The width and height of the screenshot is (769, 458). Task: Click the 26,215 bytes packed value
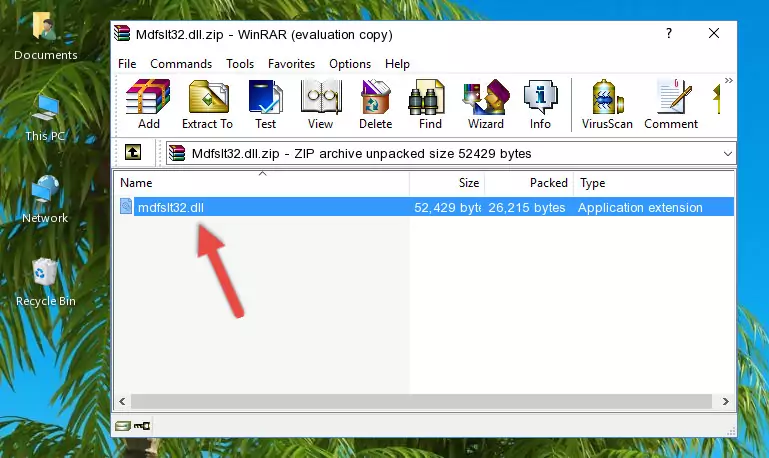[x=527, y=207]
